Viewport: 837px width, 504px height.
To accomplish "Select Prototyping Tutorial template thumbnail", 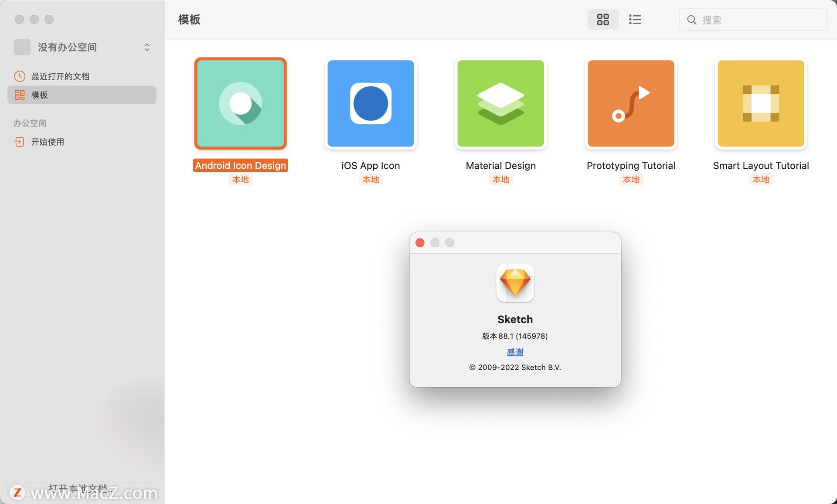I will pyautogui.click(x=631, y=104).
